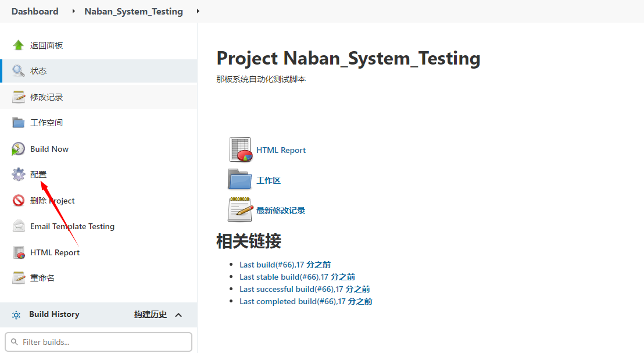Click the green up arrow icon for 返回面板
This screenshot has height=353, width=644.
pyautogui.click(x=18, y=45)
